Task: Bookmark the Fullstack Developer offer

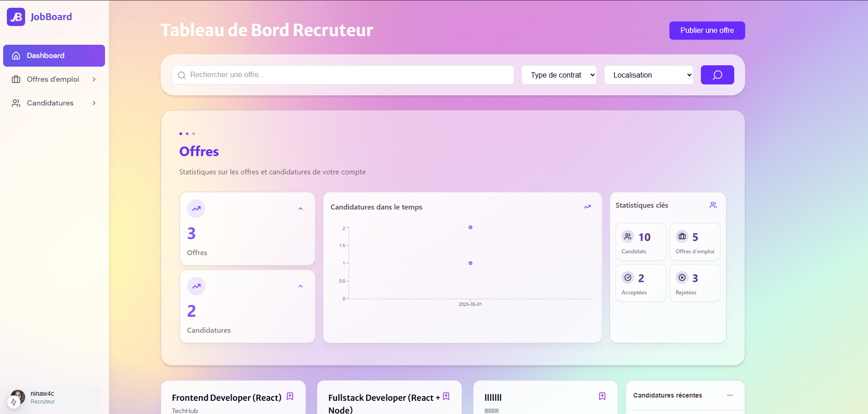Action: click(446, 396)
